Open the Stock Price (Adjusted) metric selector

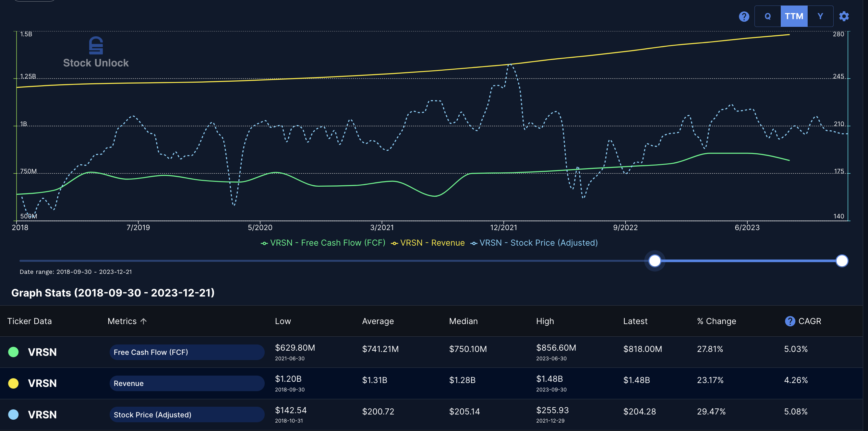click(x=187, y=414)
